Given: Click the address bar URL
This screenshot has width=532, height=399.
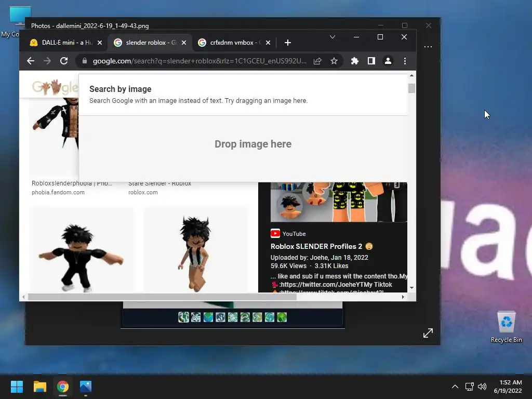Looking at the screenshot, I should [199, 61].
